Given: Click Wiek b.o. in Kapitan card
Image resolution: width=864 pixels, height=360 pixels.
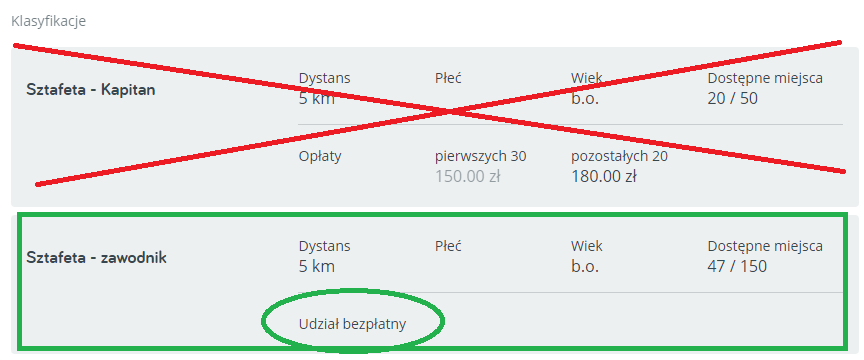Looking at the screenshot, I should point(587,89).
